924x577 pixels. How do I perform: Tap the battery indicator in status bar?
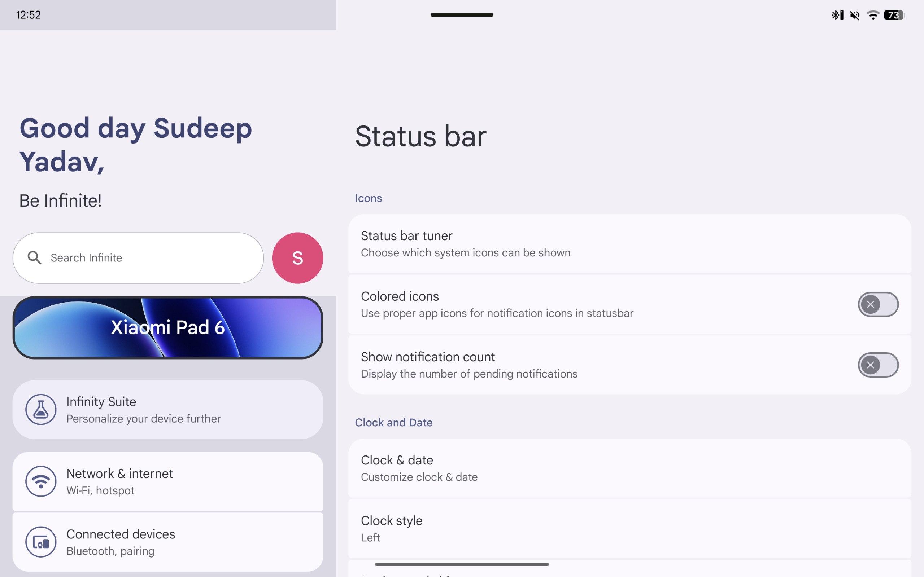point(894,15)
